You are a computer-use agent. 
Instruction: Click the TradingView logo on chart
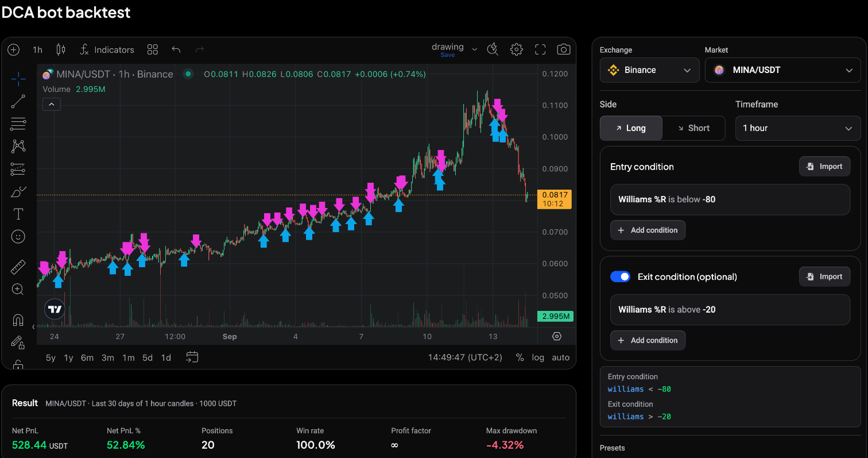point(55,309)
